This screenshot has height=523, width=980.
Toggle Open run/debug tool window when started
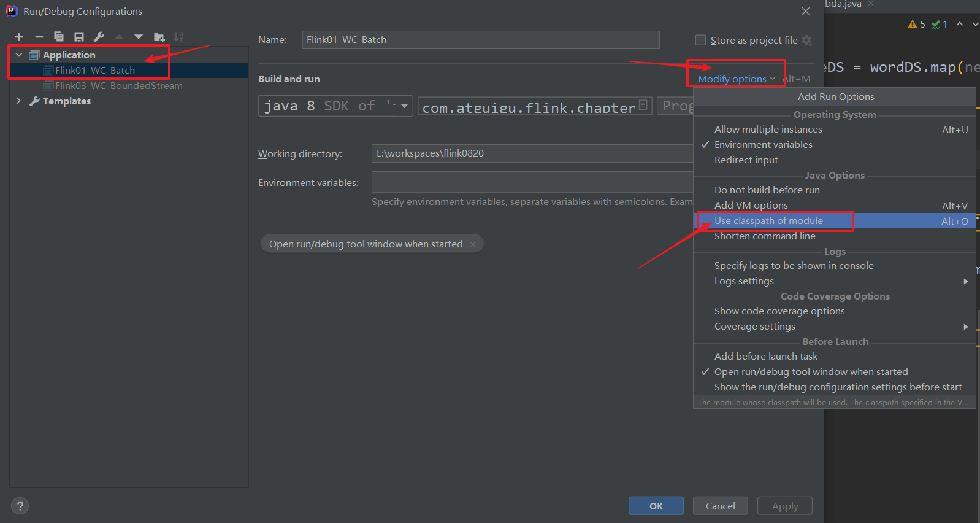835,372
